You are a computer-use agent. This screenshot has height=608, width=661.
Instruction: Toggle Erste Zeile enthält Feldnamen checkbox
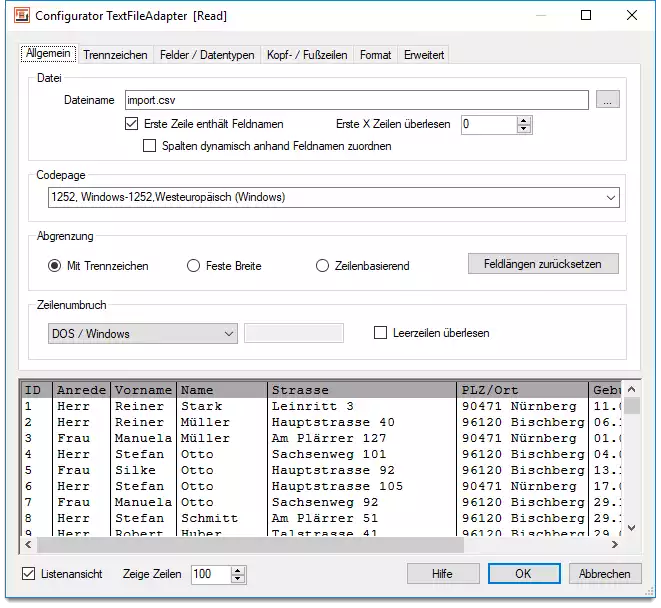132,124
